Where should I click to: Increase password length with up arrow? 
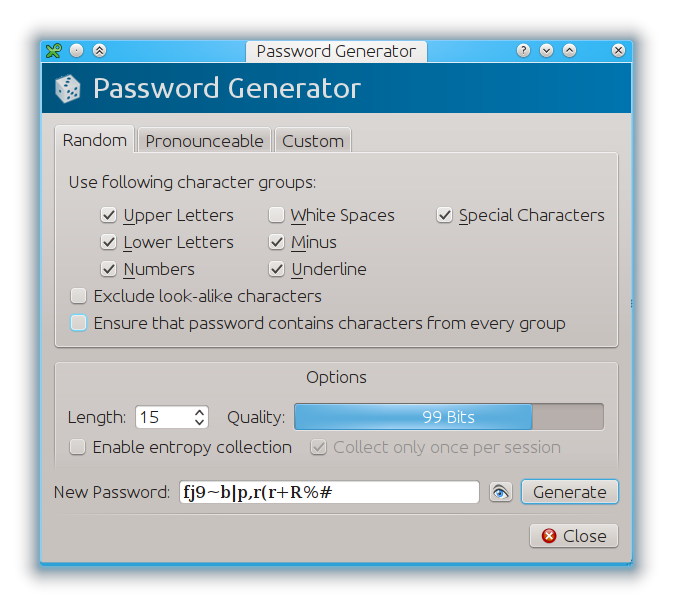tap(199, 412)
